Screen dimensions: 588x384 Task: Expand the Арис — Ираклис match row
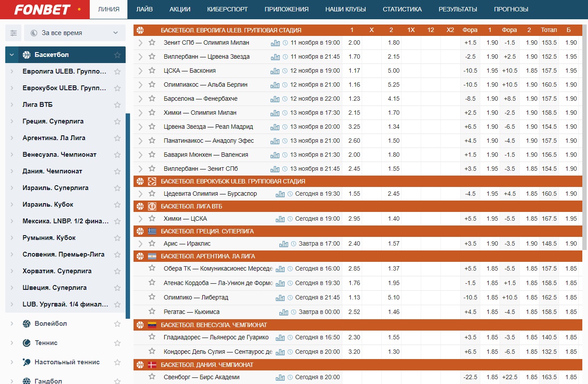pyautogui.click(x=141, y=243)
